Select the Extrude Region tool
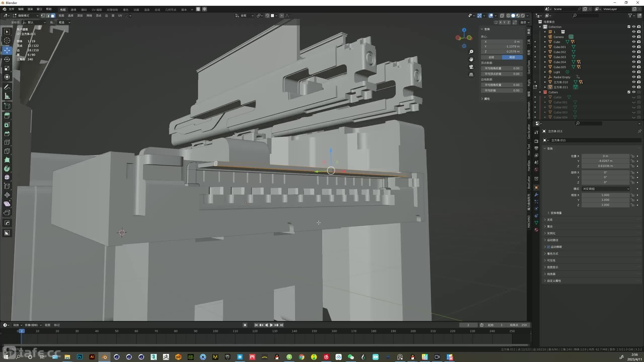The image size is (644, 362). pos(7,115)
